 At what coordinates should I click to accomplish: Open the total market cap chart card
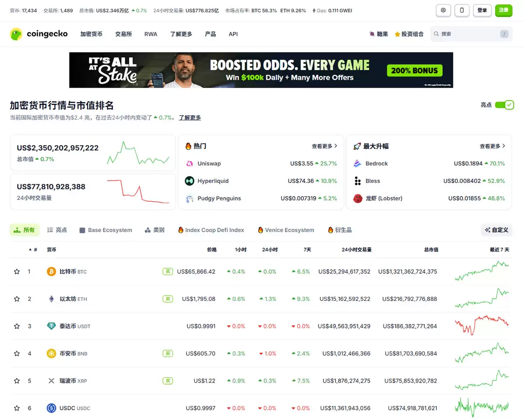pyautogui.click(x=93, y=153)
